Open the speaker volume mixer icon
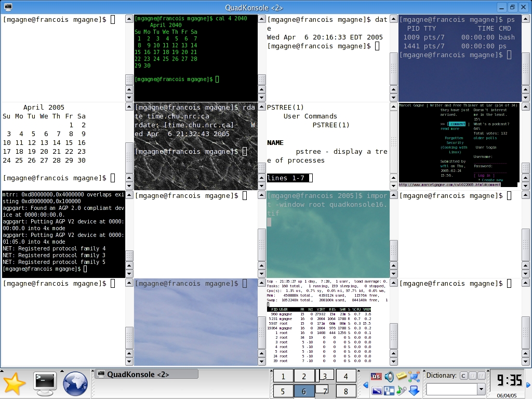Viewport: 532px width, 399px height. click(389, 377)
